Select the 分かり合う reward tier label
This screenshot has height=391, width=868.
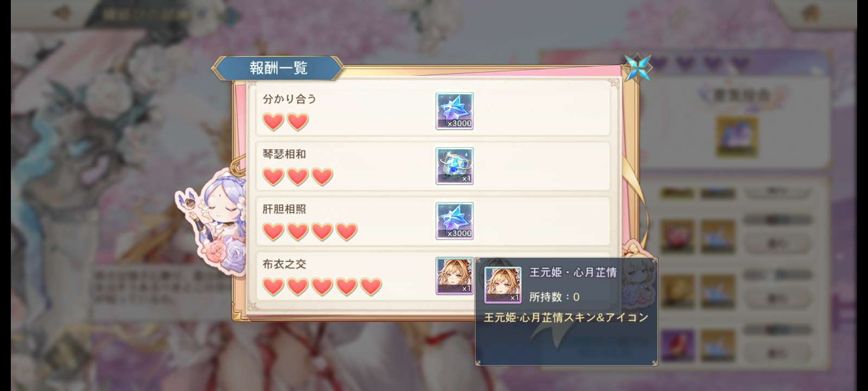click(x=289, y=99)
